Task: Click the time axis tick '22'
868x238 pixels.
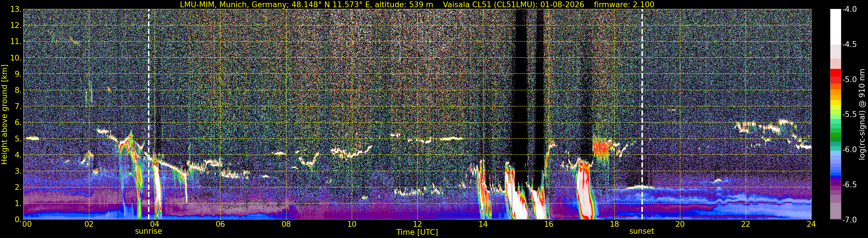Action: point(746,224)
